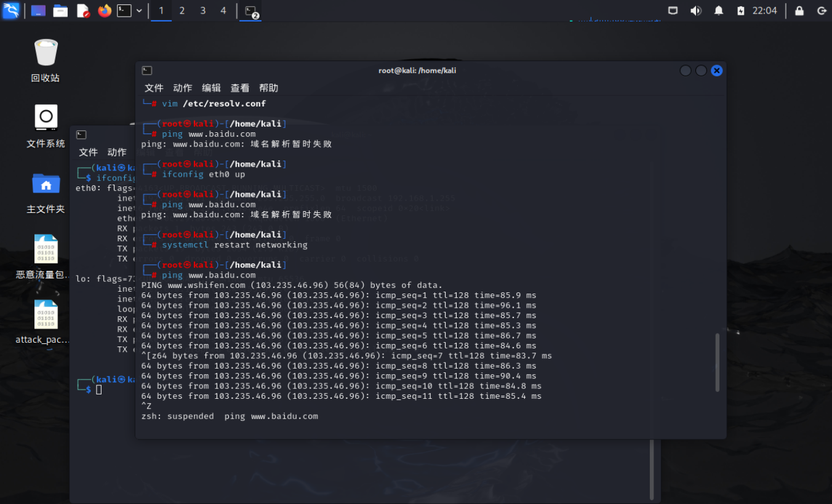Launch Firefox from the top panel
The image size is (832, 504).
tap(105, 10)
